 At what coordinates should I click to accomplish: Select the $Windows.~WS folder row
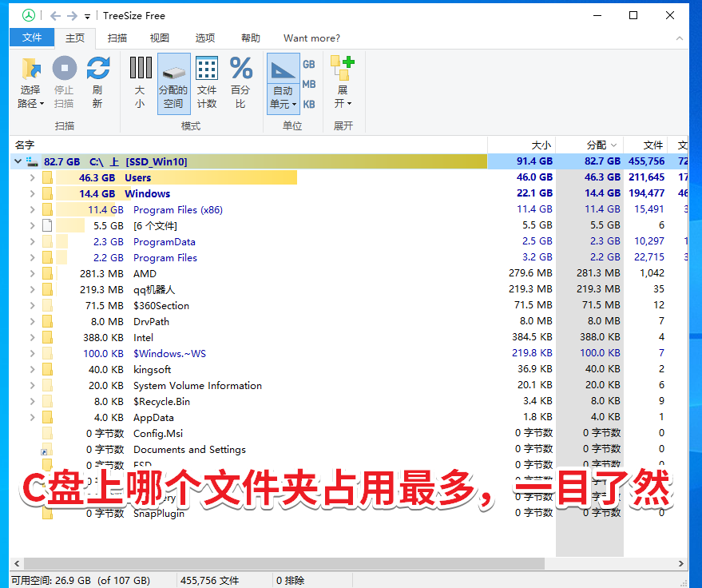click(349, 354)
